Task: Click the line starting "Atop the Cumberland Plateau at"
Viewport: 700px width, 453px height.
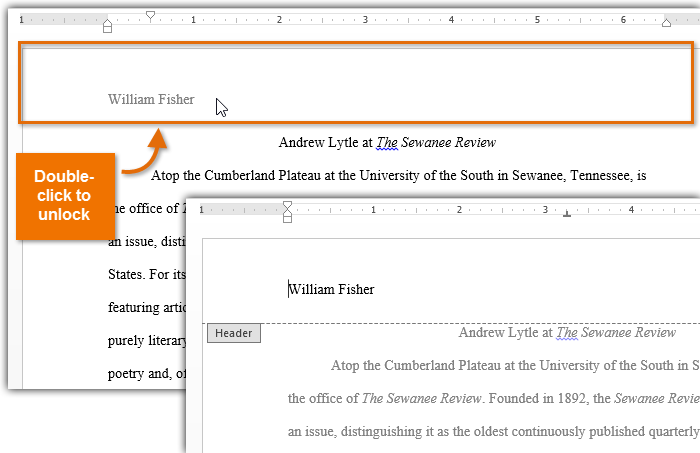Action: pyautogui.click(x=398, y=176)
